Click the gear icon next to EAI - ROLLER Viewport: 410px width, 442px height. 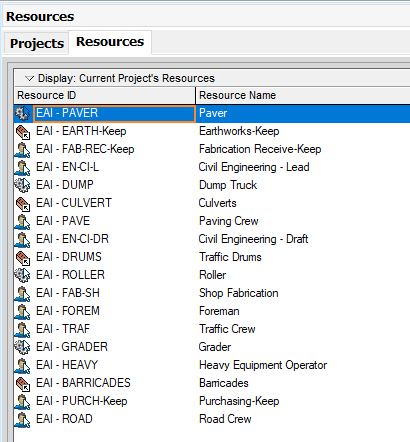pos(23,275)
